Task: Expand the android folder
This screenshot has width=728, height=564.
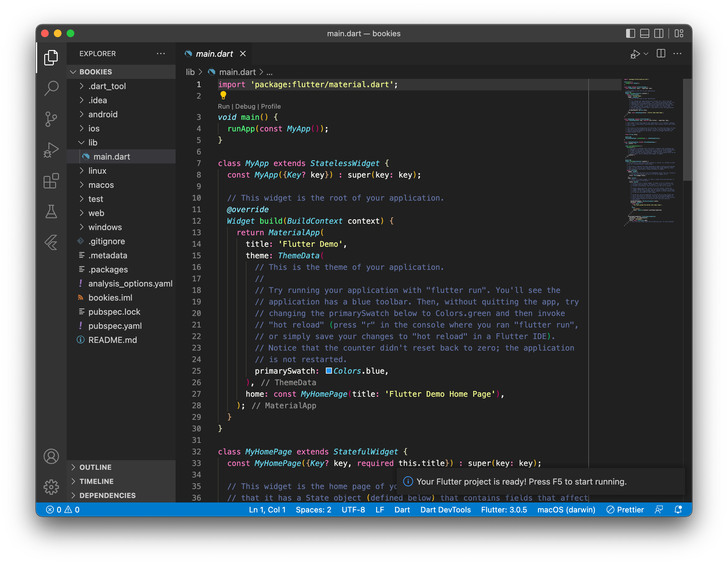Action: point(122,114)
